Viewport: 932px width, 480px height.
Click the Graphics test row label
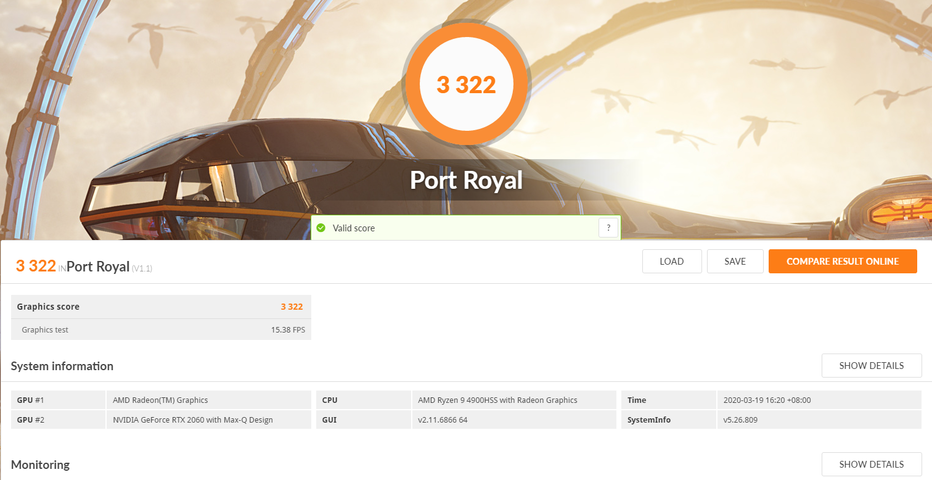45,330
